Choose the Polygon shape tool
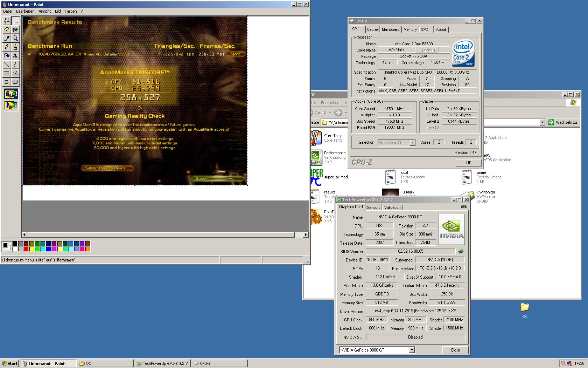This screenshot has width=588, height=368. (x=15, y=73)
